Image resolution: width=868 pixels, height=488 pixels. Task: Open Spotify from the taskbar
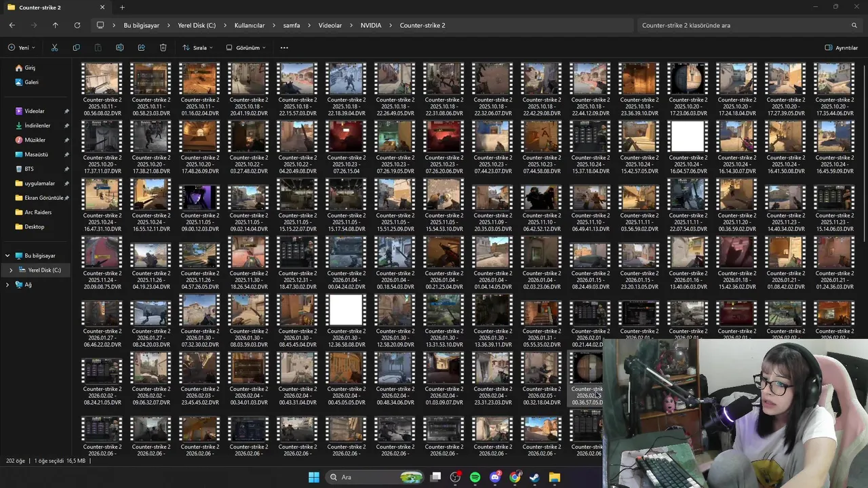[475, 477]
